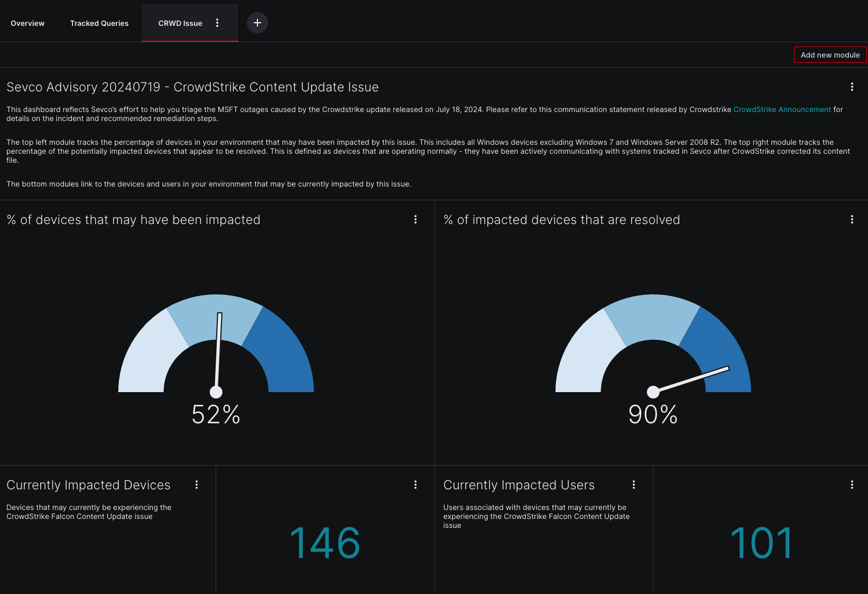Image resolution: width=868 pixels, height=594 pixels.
Task: Switch to the Overview tab
Action: click(x=27, y=23)
